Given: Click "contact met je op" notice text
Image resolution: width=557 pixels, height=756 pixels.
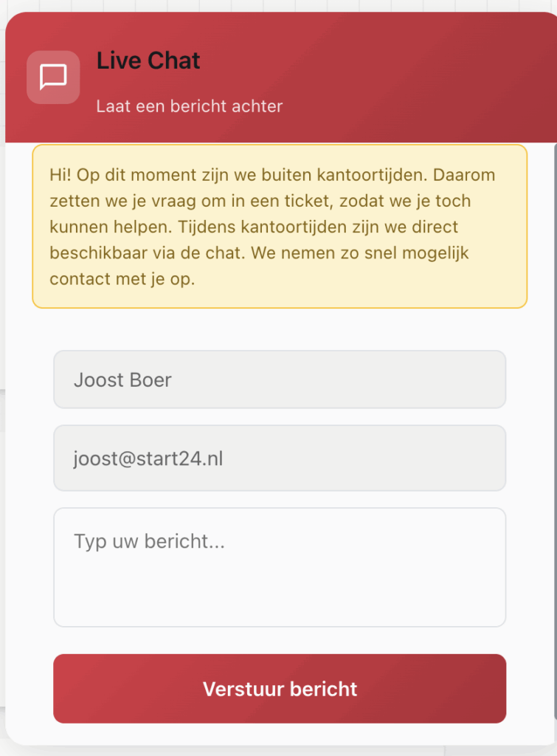Looking at the screenshot, I should click(x=122, y=280).
